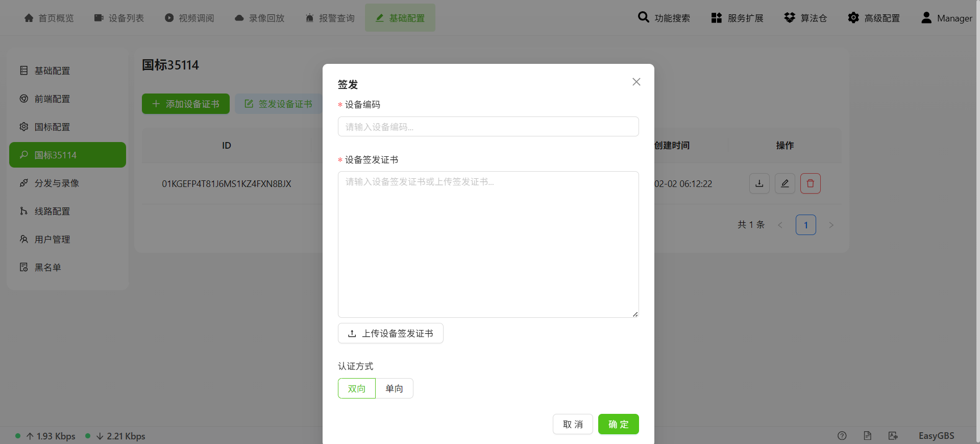Click the 共 1 条 total count text
The height and width of the screenshot is (444, 980).
751,225
